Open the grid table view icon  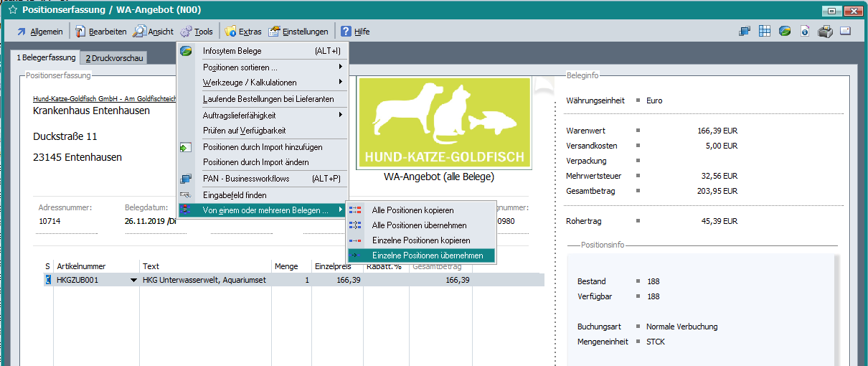(765, 31)
